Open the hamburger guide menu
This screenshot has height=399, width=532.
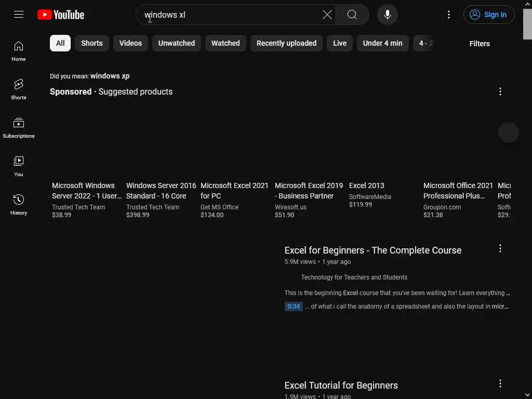tap(19, 15)
